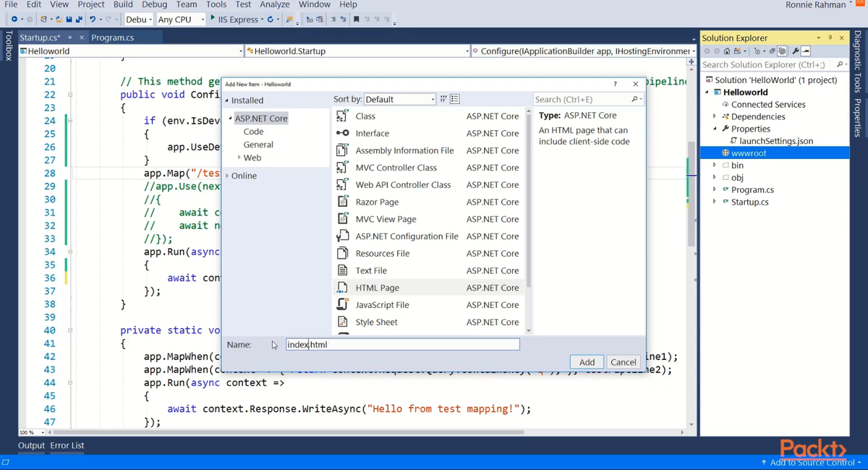Open the Any CPU platform dropdown
Image resolution: width=868 pixels, height=470 pixels.
[x=181, y=20]
